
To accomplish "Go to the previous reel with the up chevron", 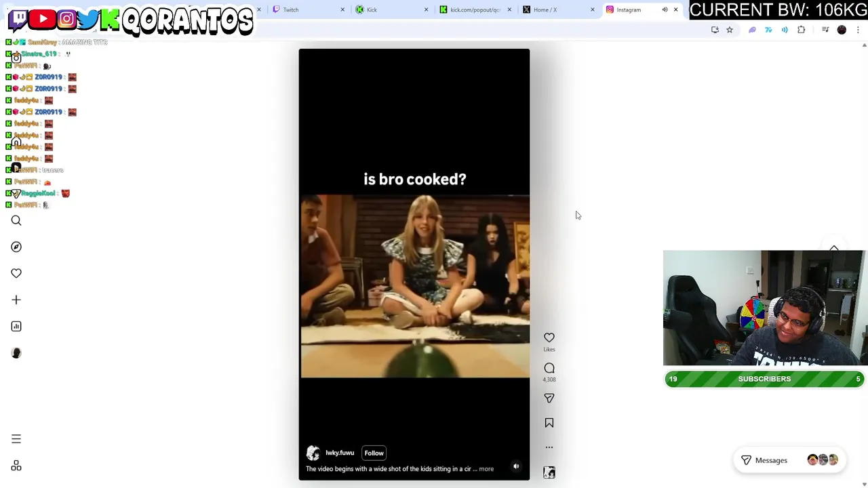I will click(834, 248).
